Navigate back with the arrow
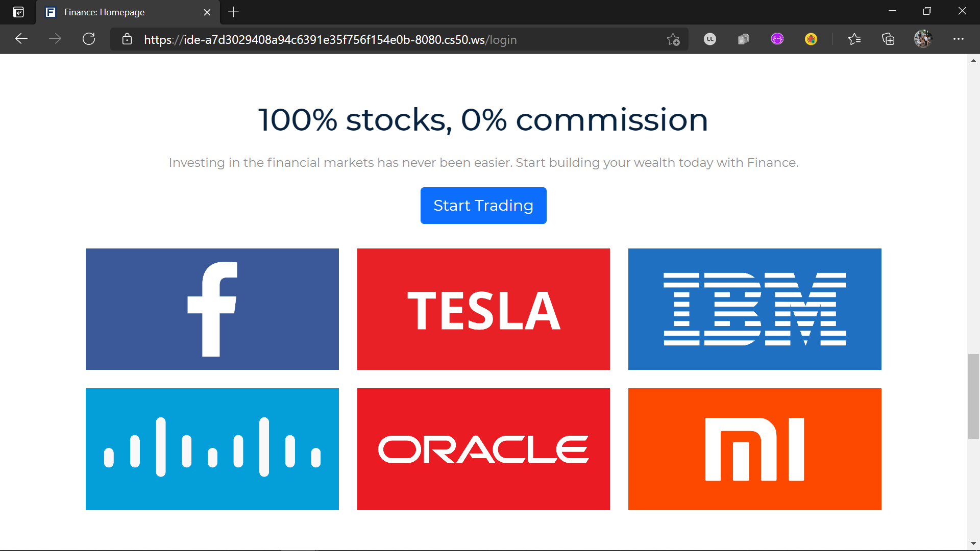The height and width of the screenshot is (551, 980). point(21,39)
